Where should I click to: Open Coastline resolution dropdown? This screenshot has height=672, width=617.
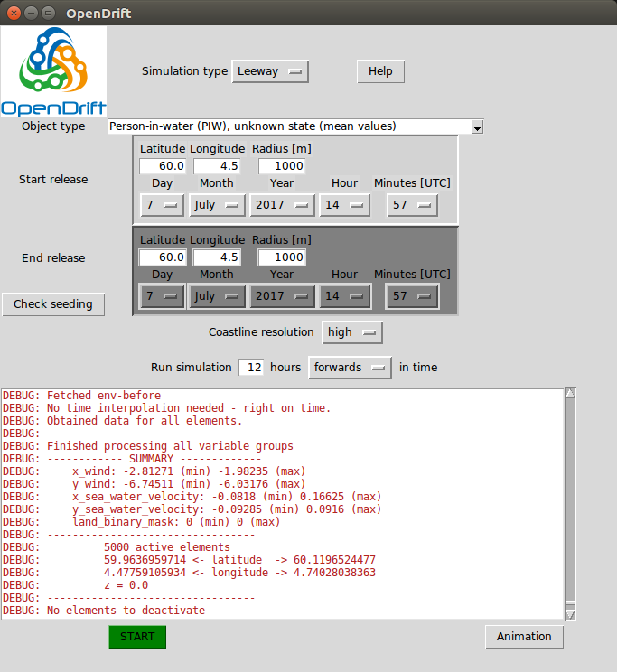[x=352, y=332]
